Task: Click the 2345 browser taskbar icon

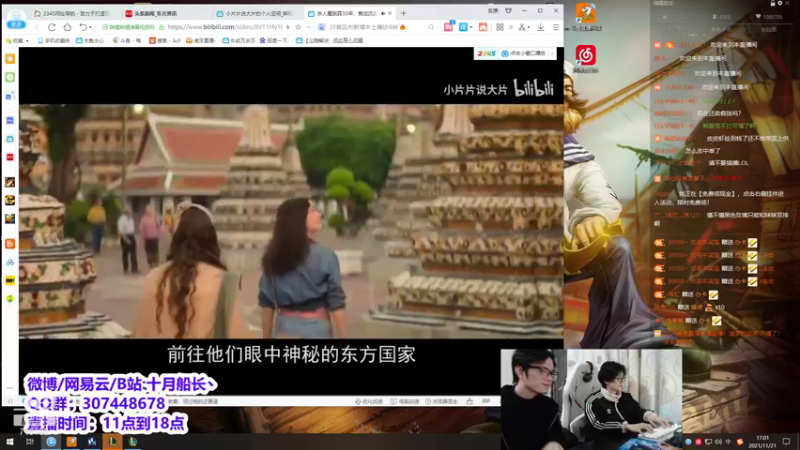Action: click(51, 442)
